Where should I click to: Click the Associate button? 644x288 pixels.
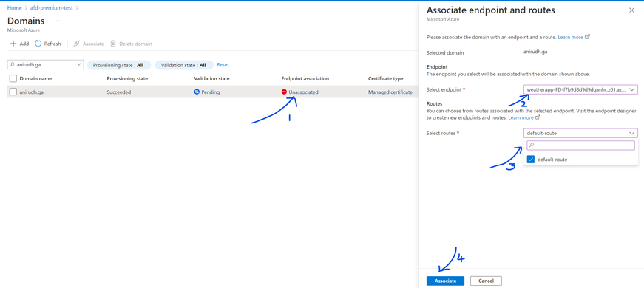[x=445, y=281]
